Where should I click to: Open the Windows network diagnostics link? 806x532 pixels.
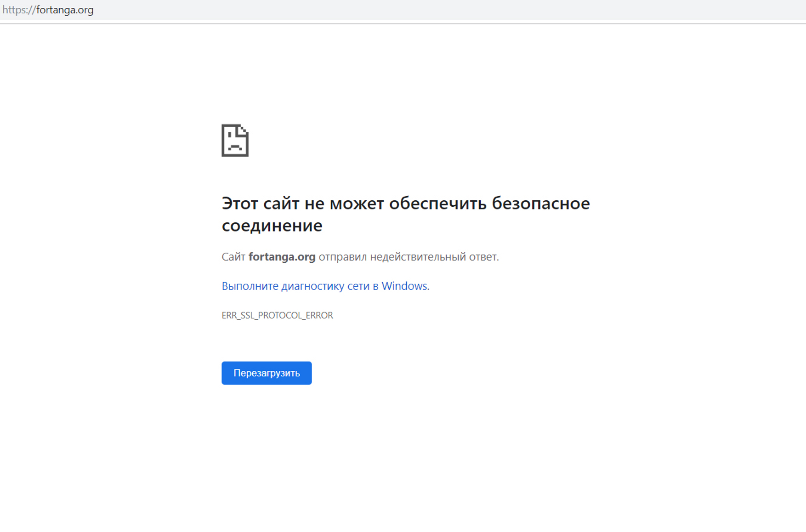[x=325, y=286]
